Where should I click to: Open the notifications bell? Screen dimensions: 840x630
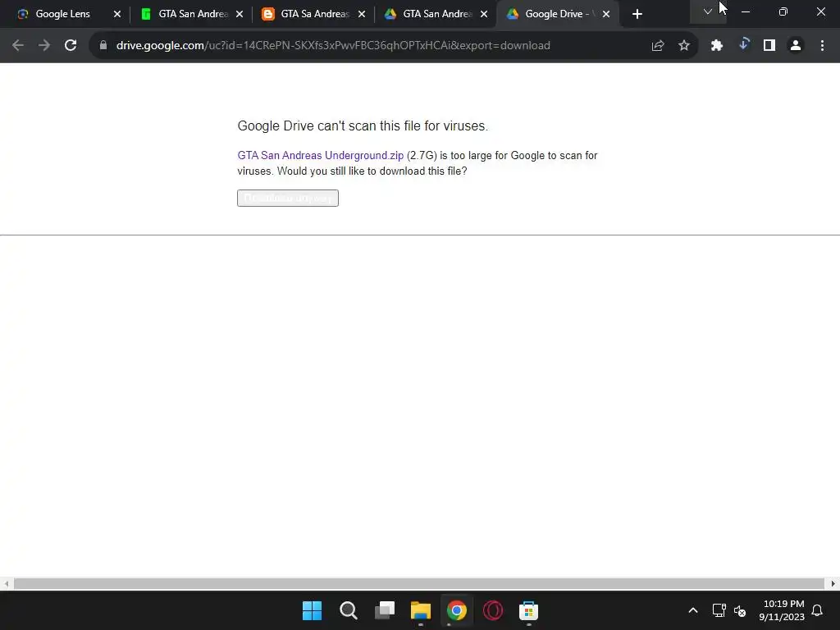click(x=818, y=610)
